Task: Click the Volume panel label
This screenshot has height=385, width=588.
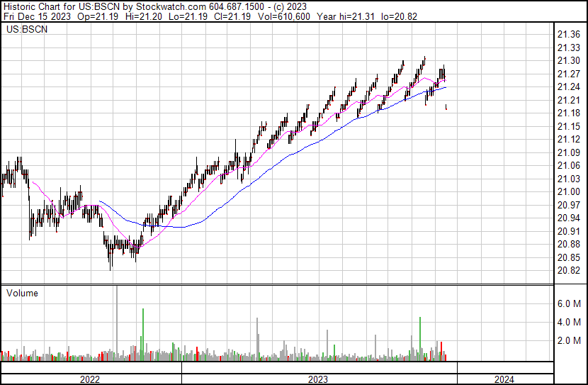Action: click(x=22, y=293)
